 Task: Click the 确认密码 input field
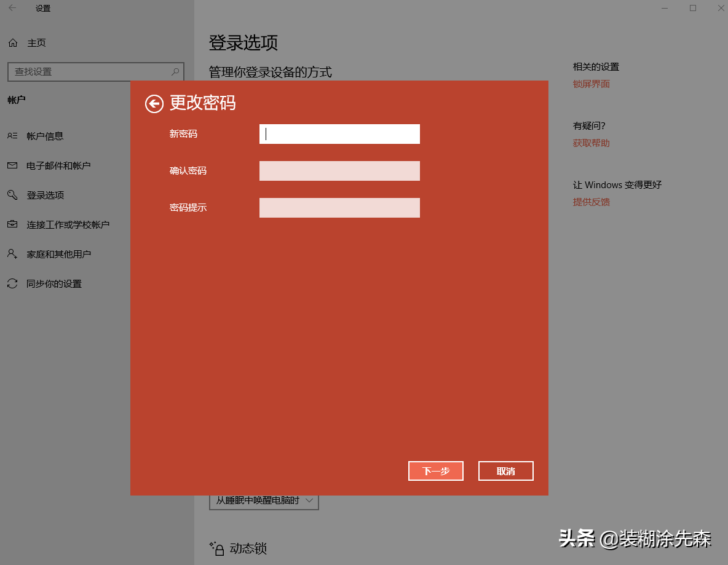point(339,170)
